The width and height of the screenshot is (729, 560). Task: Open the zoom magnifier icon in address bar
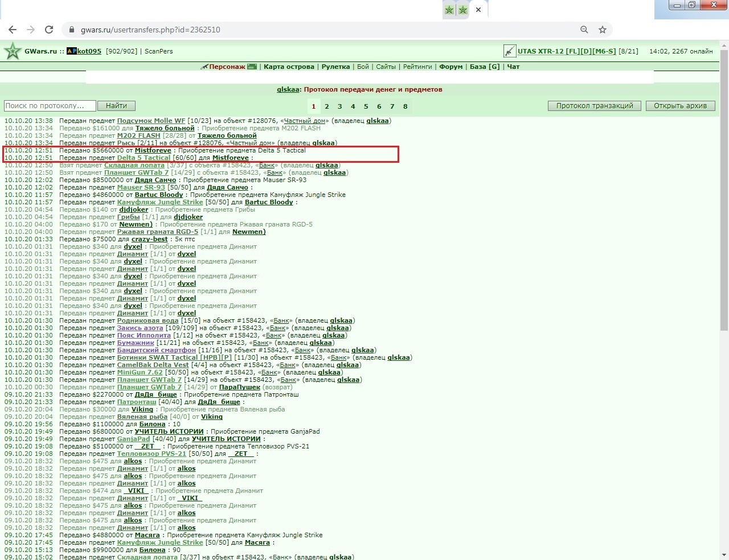coord(584,30)
